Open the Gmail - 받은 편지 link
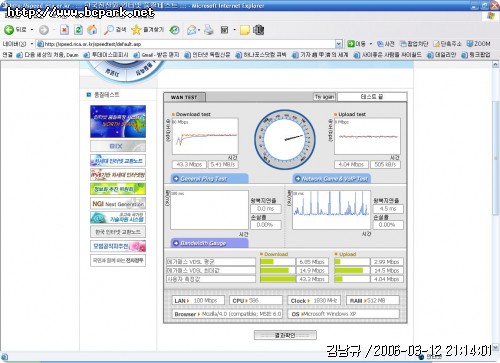Image resolution: width=500 pixels, height=363 pixels. (x=156, y=55)
